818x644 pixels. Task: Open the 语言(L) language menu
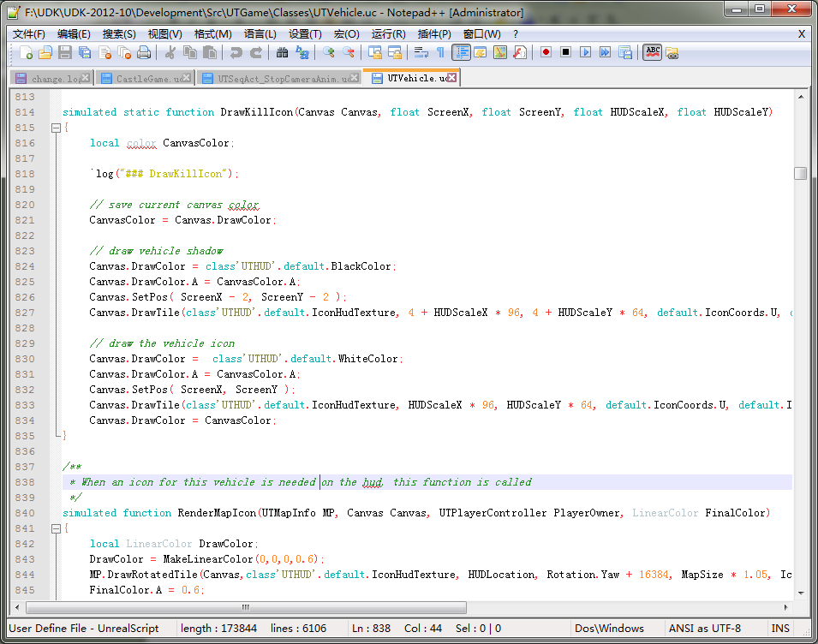pos(260,33)
